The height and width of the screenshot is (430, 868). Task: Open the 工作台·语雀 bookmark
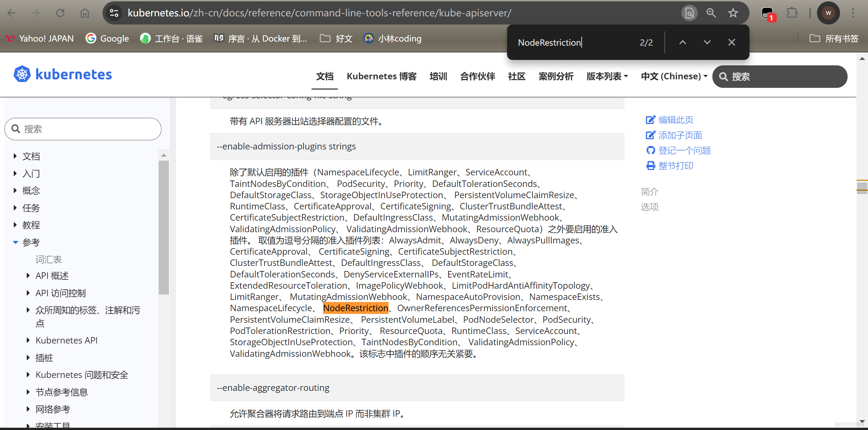click(x=171, y=38)
